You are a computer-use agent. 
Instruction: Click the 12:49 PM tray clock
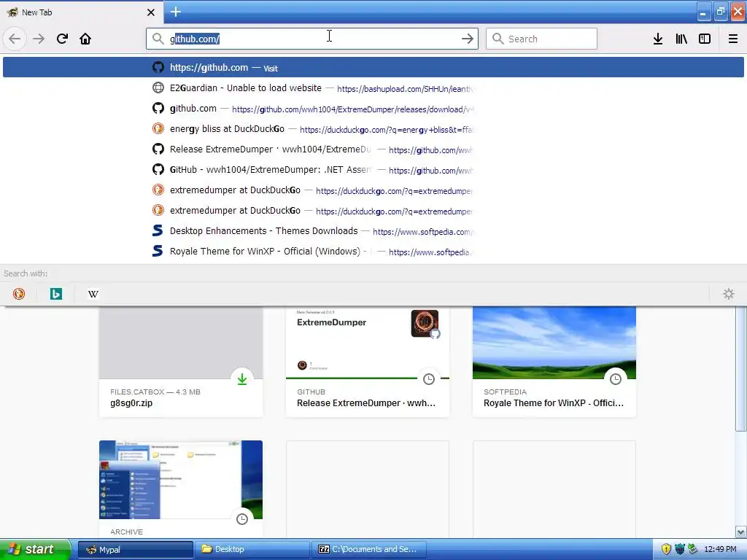(720, 550)
